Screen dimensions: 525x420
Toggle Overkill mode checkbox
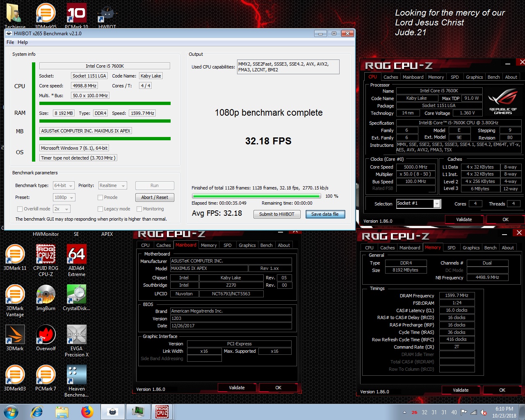(x=20, y=209)
